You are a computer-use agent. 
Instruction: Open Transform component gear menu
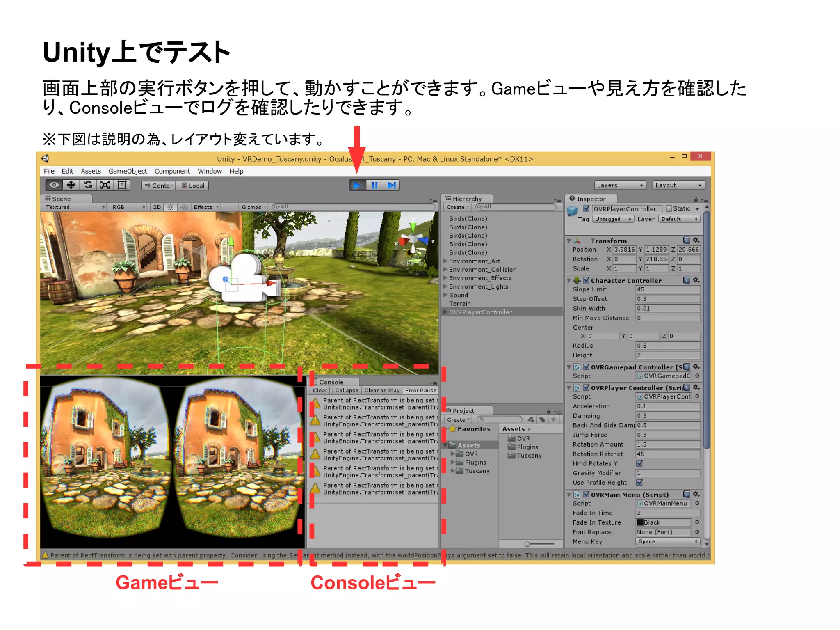(696, 241)
